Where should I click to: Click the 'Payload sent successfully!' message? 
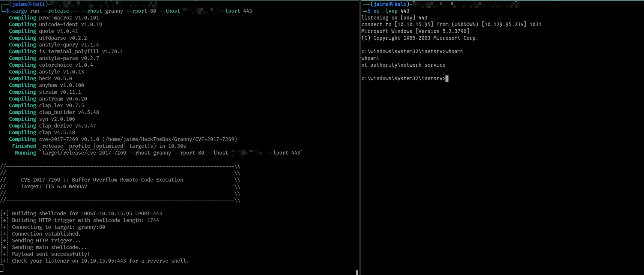pos(45,254)
